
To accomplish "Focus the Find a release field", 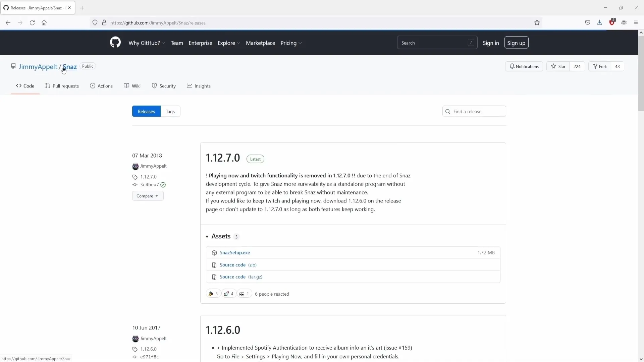I will tap(474, 111).
